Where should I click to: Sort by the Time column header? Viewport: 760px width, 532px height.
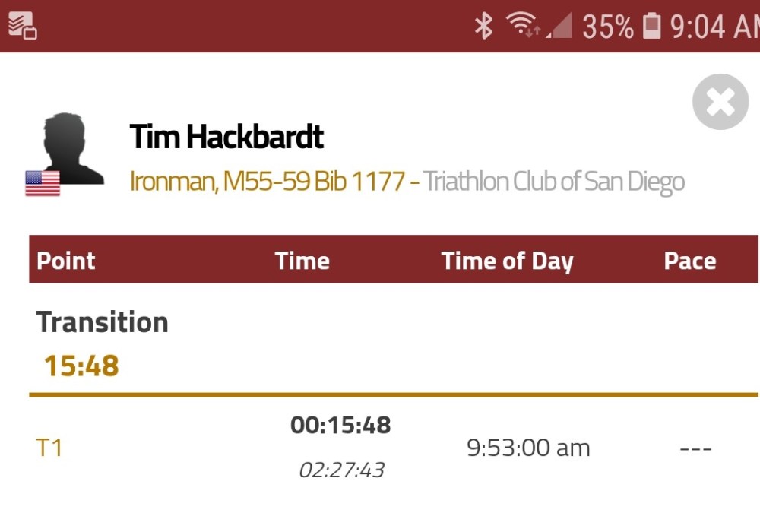tap(302, 261)
